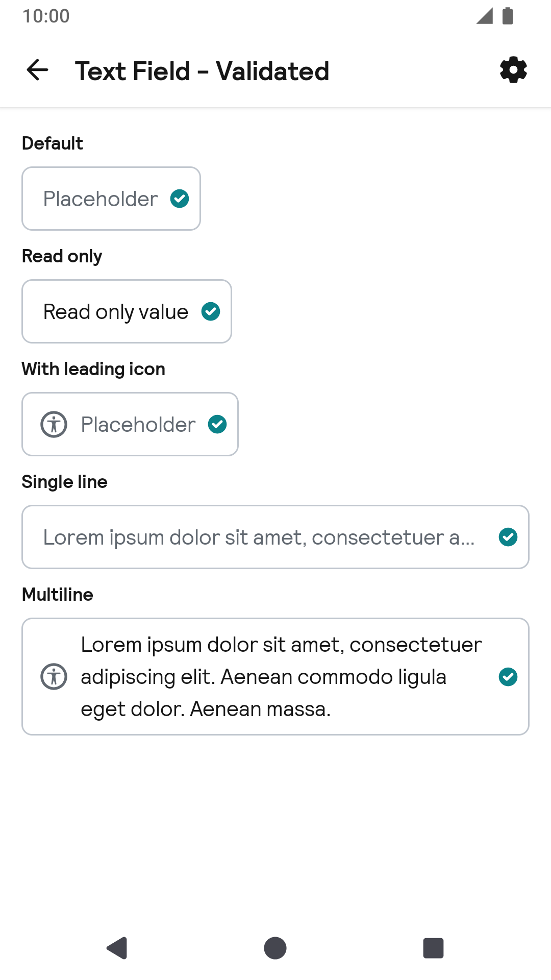
Task: Open recent apps with the square button
Action: pyautogui.click(x=433, y=948)
